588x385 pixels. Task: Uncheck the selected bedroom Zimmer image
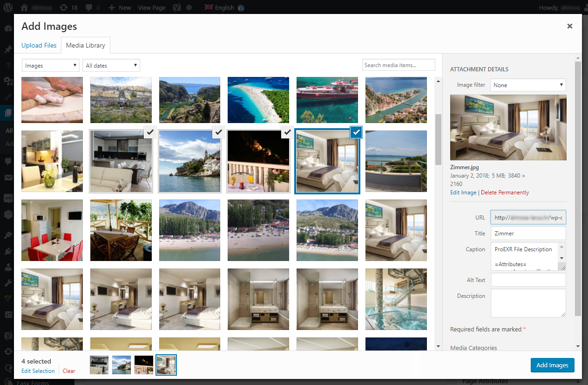[x=356, y=133]
